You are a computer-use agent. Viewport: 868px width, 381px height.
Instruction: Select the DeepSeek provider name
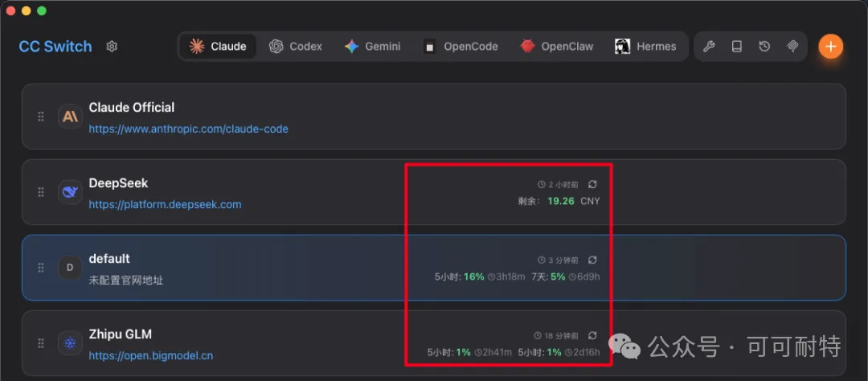tap(118, 183)
